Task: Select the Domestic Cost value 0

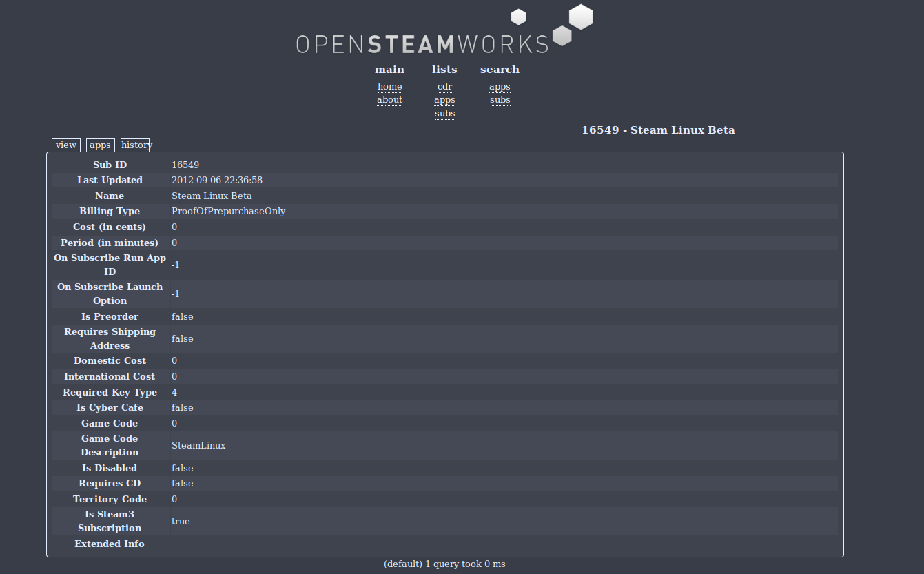Action: click(174, 361)
